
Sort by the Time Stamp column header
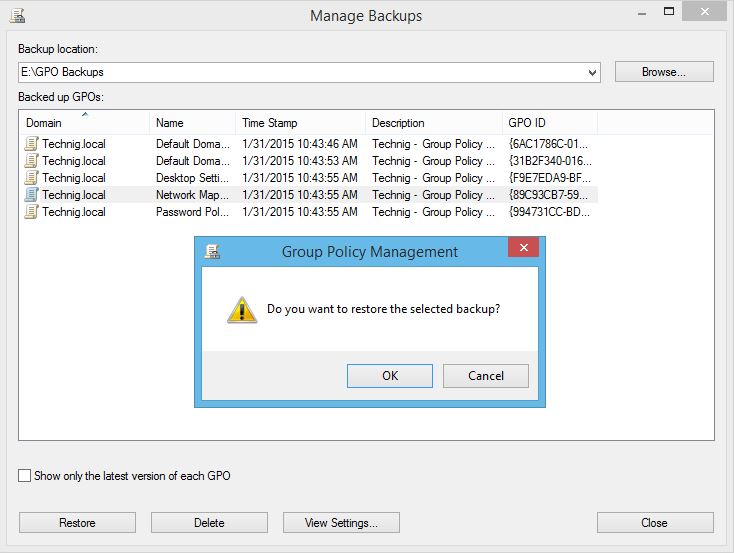coord(300,123)
